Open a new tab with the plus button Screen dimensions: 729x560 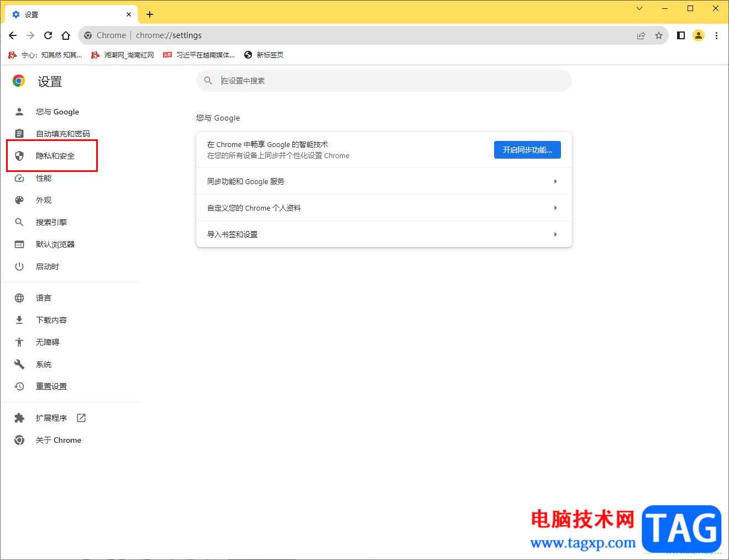pos(150,14)
